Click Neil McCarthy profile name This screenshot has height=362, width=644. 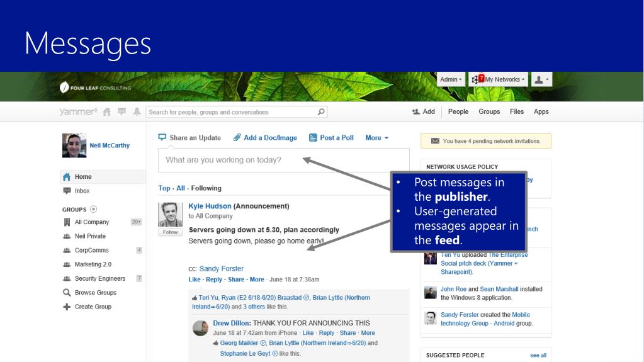[x=110, y=145]
